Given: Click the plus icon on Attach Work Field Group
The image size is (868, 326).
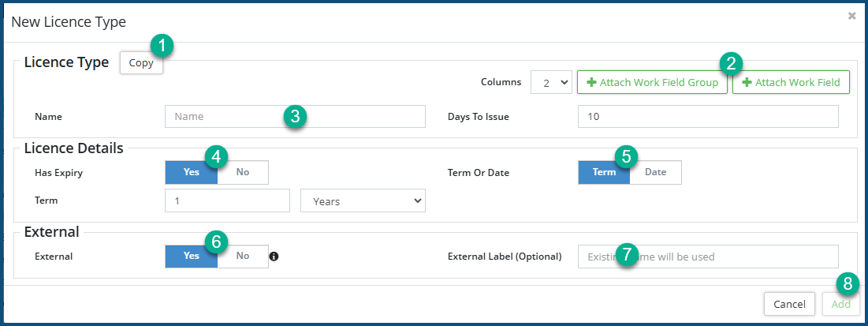Looking at the screenshot, I should [591, 83].
